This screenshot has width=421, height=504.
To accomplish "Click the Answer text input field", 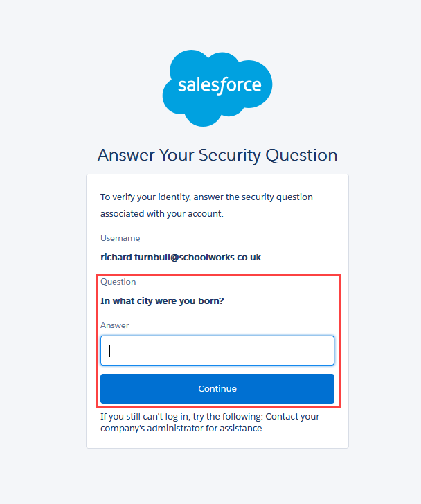I will pyautogui.click(x=217, y=350).
